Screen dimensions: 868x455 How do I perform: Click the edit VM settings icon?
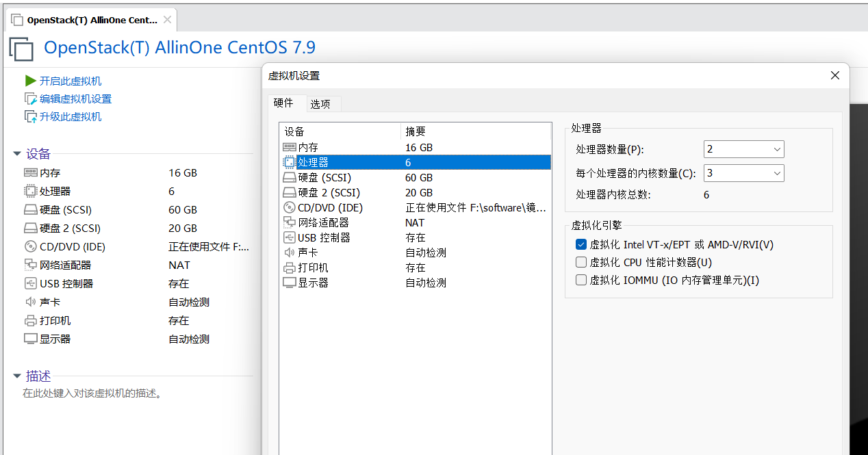(x=31, y=99)
